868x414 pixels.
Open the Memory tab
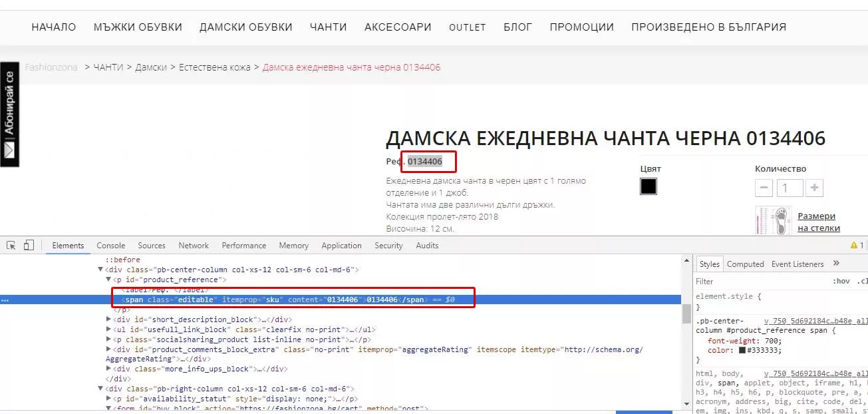click(x=293, y=246)
